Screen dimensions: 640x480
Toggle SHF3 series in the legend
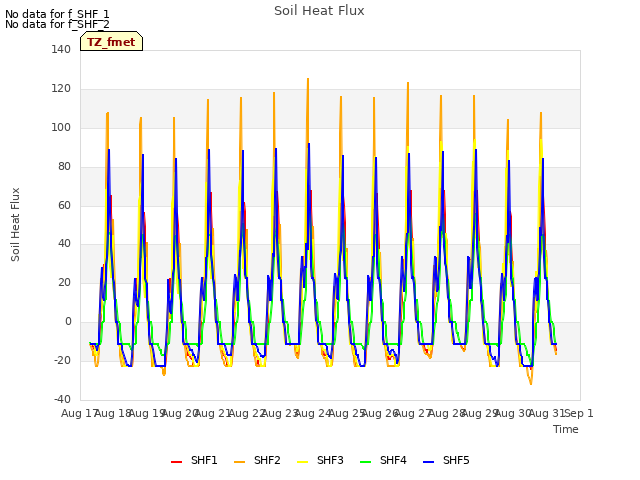click(x=320, y=460)
